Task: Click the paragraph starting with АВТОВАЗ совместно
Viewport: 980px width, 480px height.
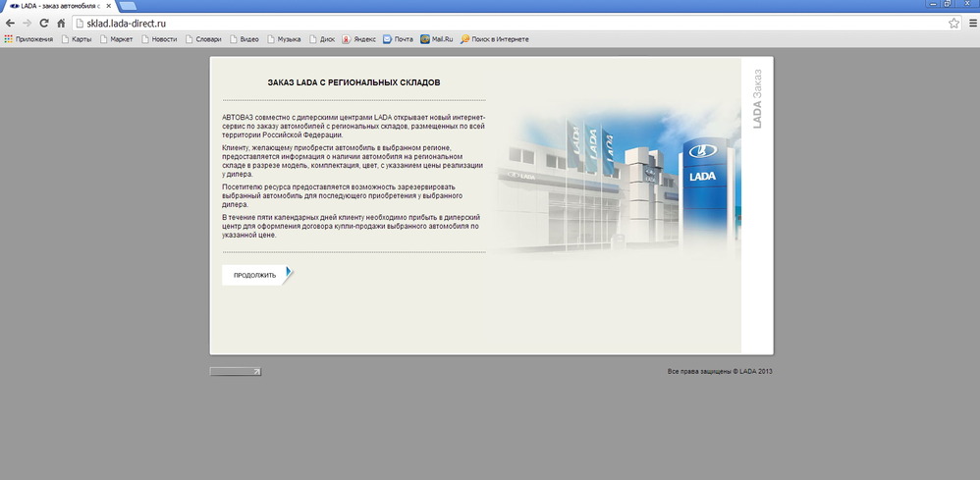Action: coord(354,127)
